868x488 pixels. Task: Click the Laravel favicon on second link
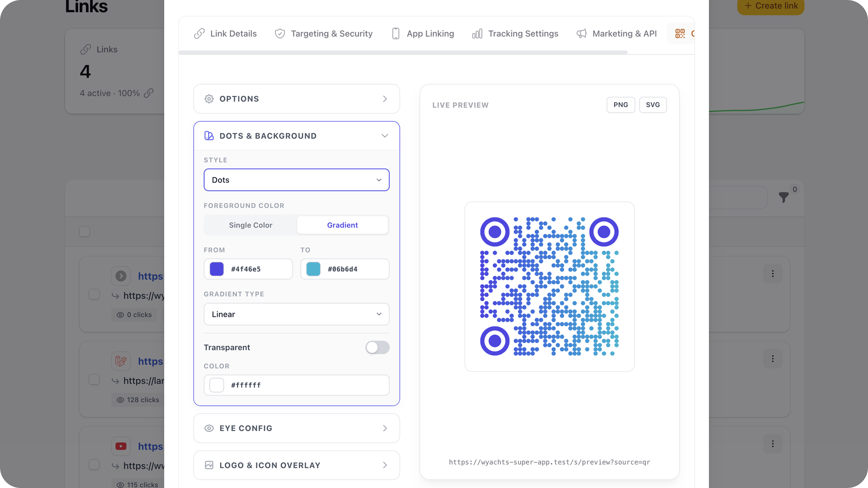click(x=121, y=361)
